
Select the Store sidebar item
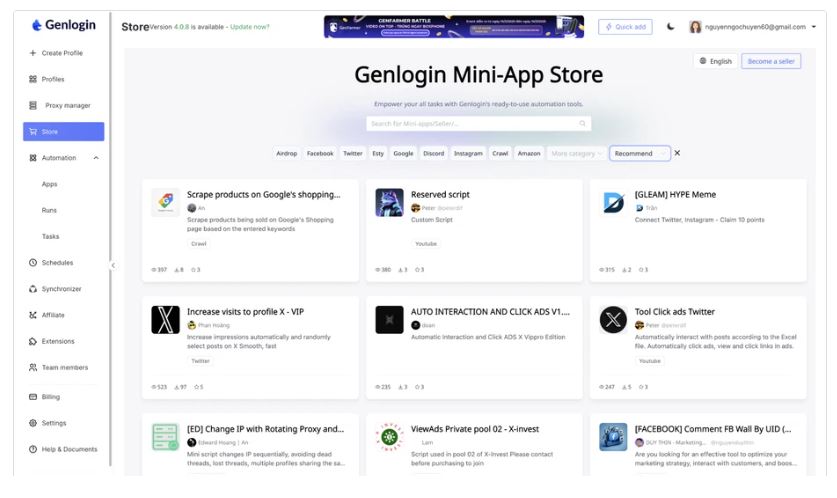[64, 131]
